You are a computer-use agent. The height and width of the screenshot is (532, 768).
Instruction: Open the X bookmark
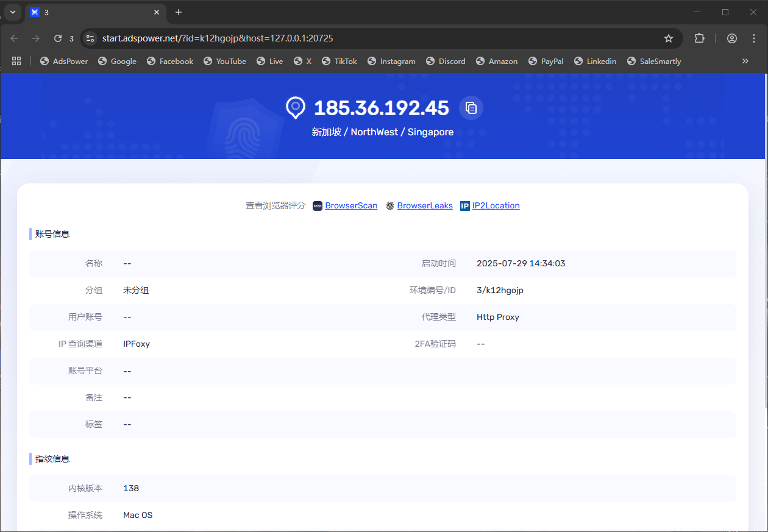[302, 61]
